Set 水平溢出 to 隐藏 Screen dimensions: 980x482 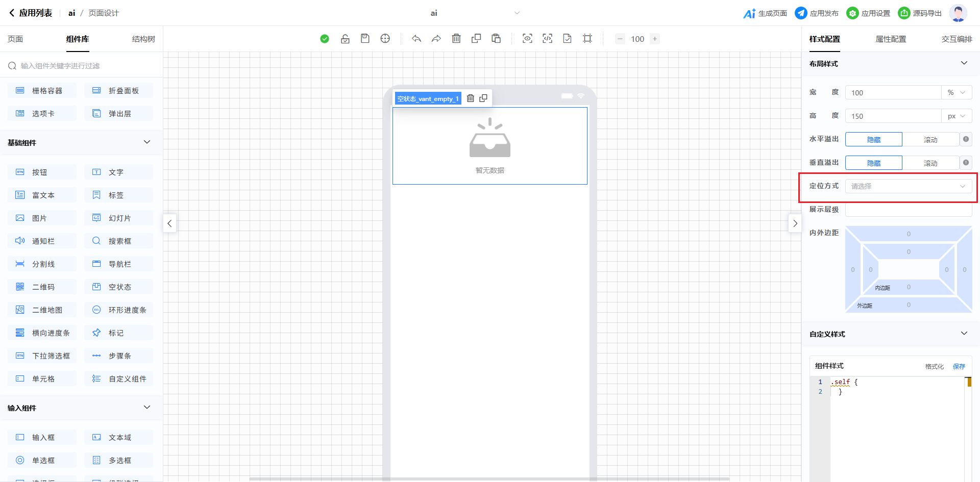click(873, 140)
